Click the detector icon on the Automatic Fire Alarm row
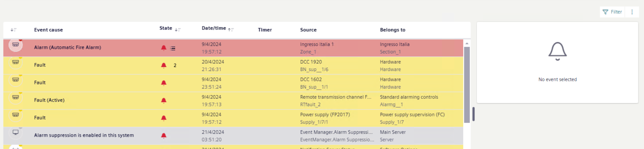The height and width of the screenshot is (149, 644). coord(15,45)
